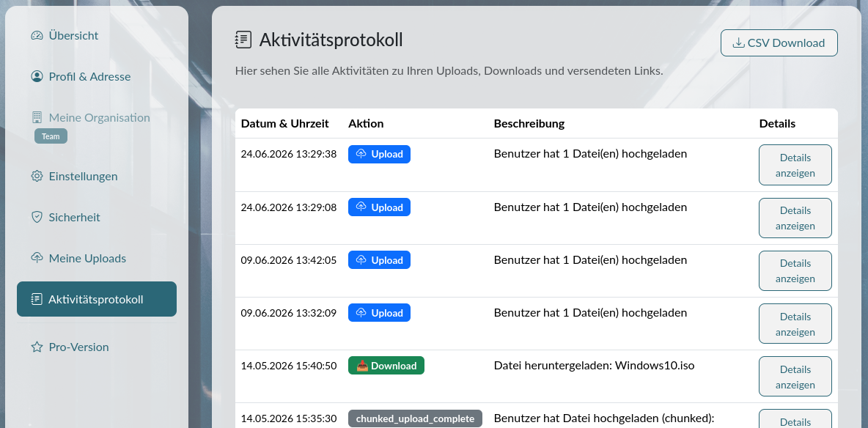Click the Übersicht dashboard gauge icon
The image size is (868, 428).
tap(37, 36)
